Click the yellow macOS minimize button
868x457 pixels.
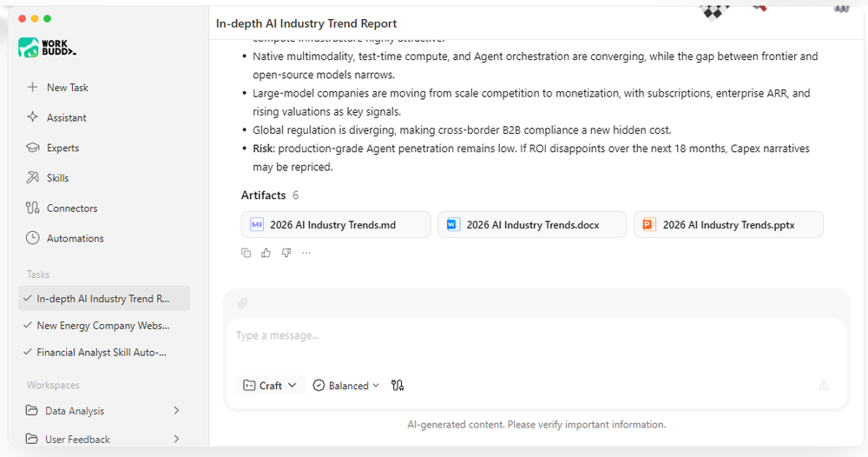[35, 19]
